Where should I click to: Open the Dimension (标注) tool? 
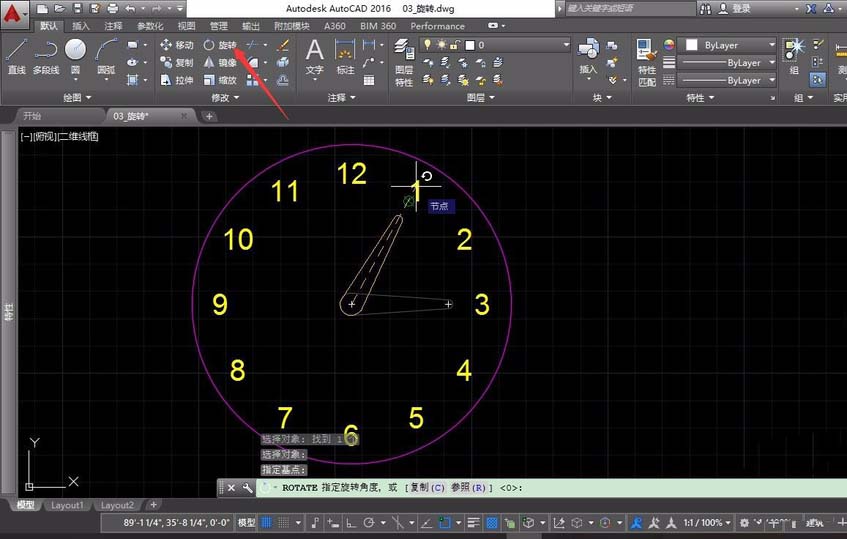point(345,57)
